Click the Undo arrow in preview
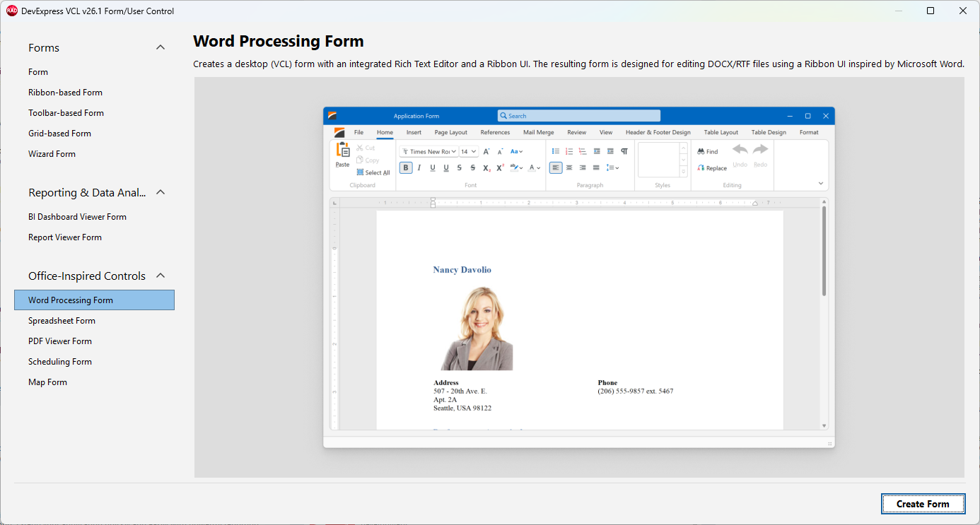The height and width of the screenshot is (525, 980). pyautogui.click(x=740, y=150)
